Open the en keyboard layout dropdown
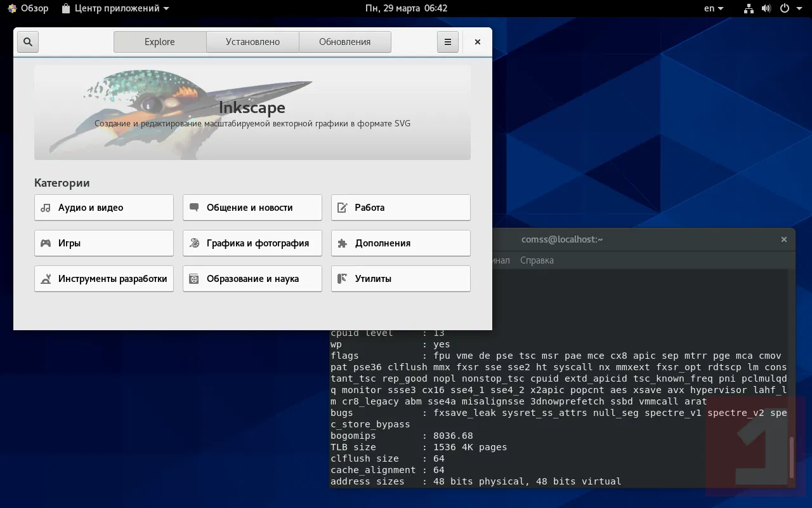Image resolution: width=812 pixels, height=508 pixels. 714,8
